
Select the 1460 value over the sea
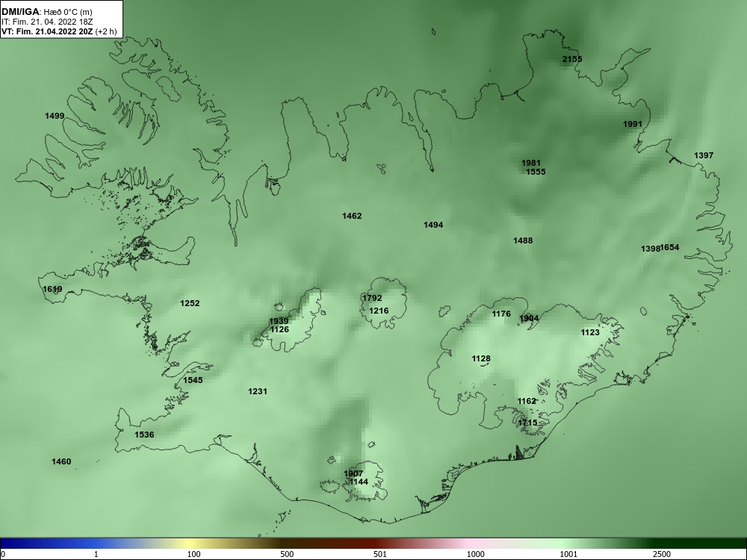(61, 461)
